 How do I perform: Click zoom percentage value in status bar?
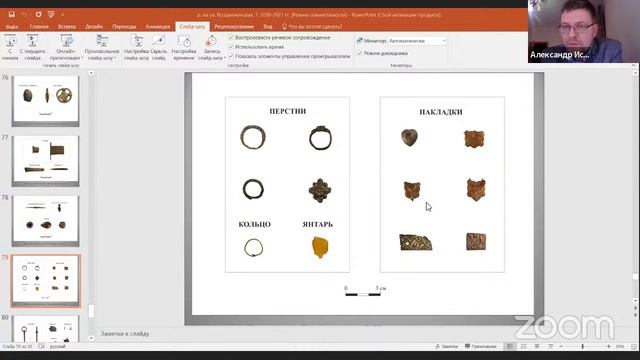pyautogui.click(x=620, y=346)
